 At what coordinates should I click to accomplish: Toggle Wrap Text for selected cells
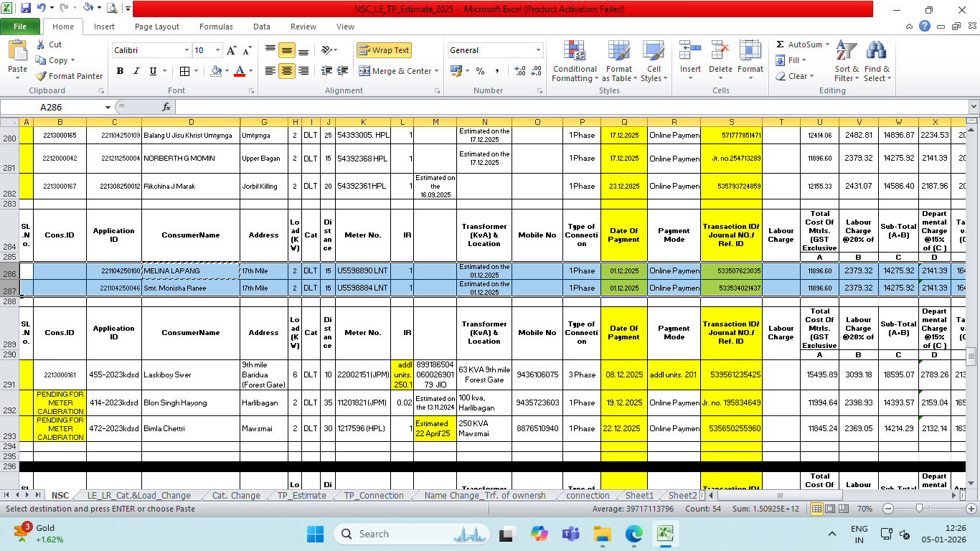coord(384,50)
